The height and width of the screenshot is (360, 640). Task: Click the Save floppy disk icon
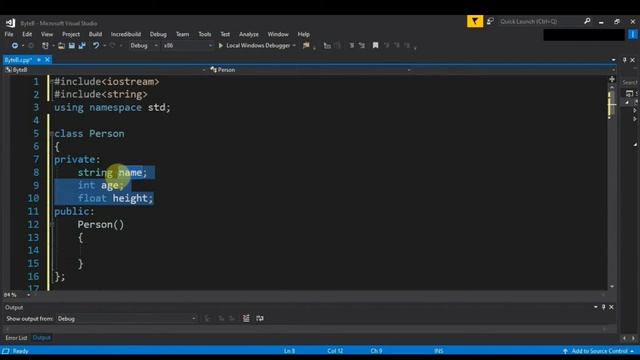click(x=71, y=46)
